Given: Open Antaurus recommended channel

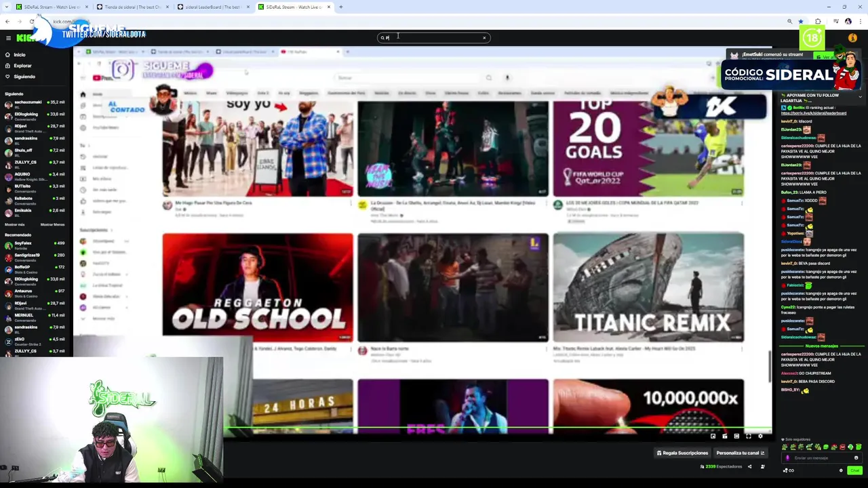Looking at the screenshot, I should coord(35,292).
